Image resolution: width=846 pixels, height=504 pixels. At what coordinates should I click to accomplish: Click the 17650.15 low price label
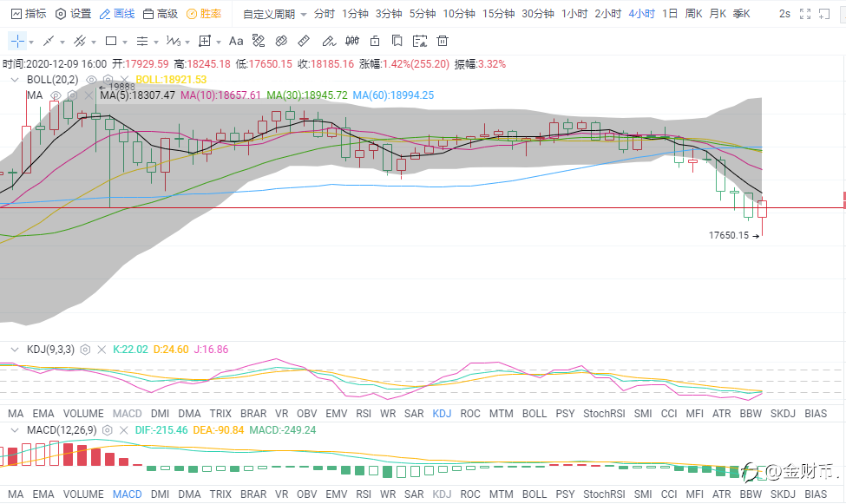tap(729, 235)
